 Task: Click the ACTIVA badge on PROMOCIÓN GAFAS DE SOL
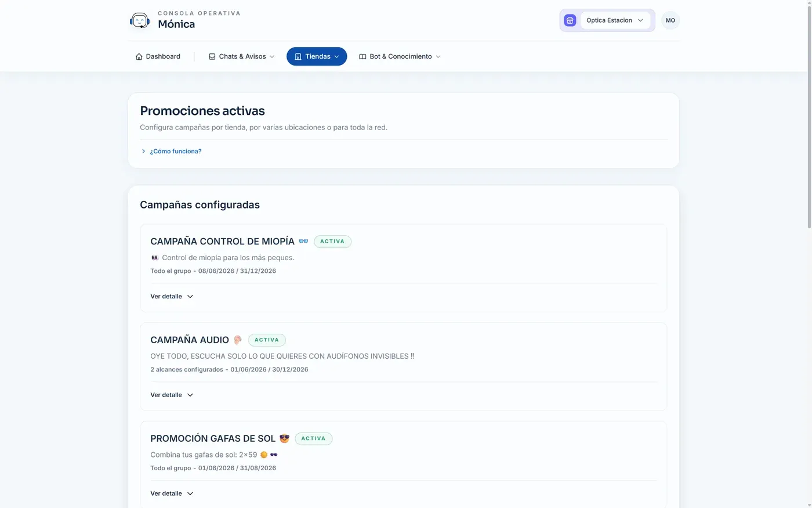(314, 438)
